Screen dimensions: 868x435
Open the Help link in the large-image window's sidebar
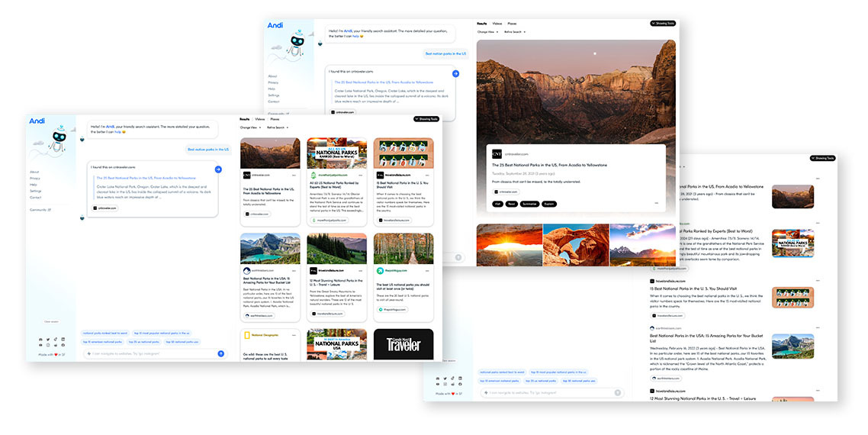[272, 89]
